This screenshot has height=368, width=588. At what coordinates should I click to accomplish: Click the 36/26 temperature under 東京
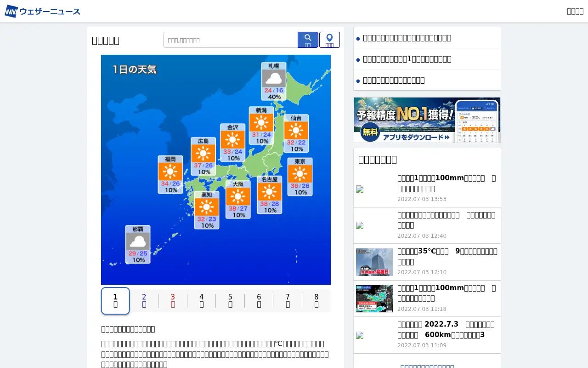click(300, 186)
